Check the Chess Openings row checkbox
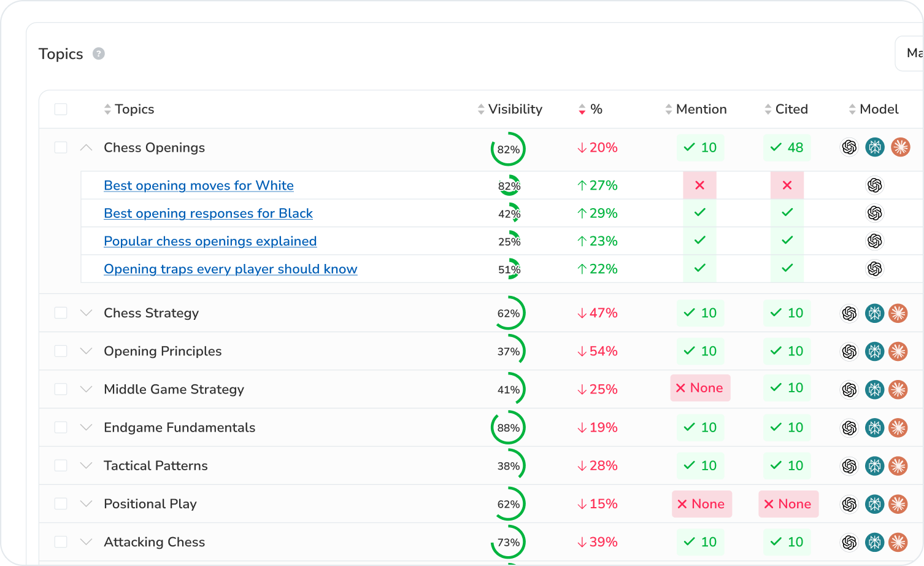This screenshot has width=924, height=566. 61,148
